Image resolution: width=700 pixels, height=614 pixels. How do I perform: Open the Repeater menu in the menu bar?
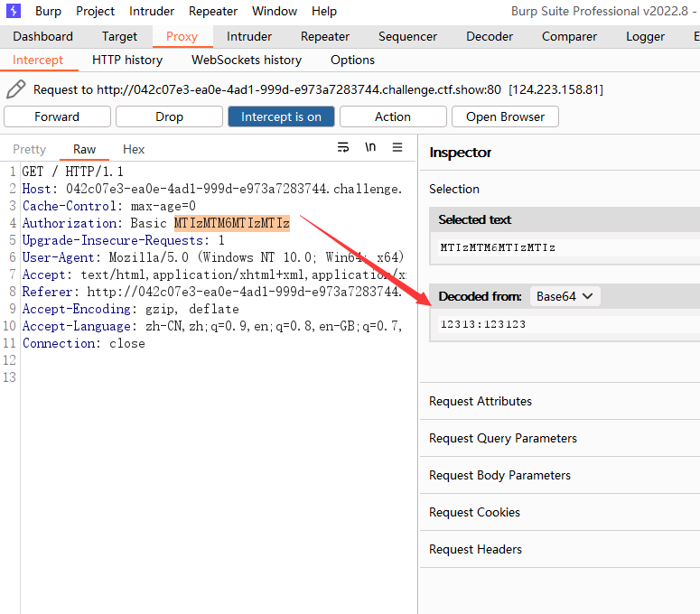click(x=213, y=11)
